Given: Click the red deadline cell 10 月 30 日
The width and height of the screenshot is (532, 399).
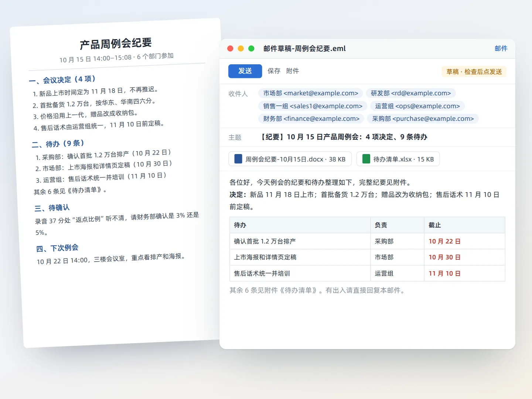Looking at the screenshot, I should coord(465,257).
